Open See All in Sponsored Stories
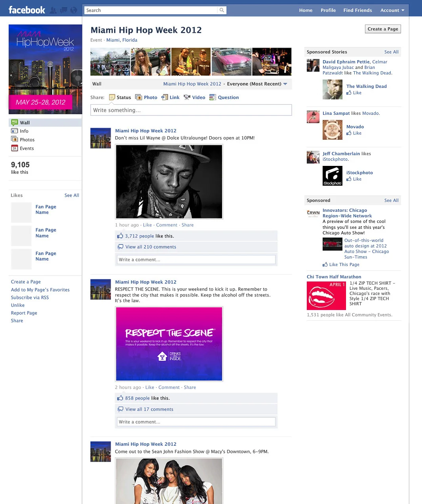The width and height of the screenshot is (422, 504). pos(392,52)
